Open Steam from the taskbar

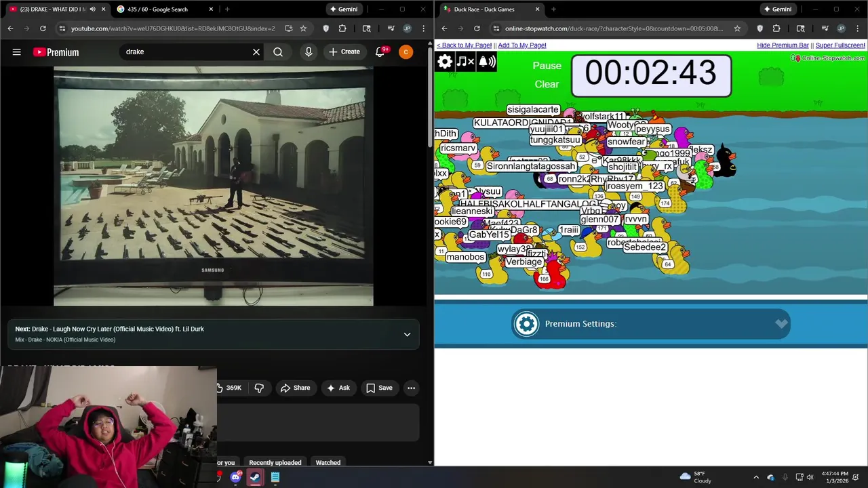[x=255, y=477]
